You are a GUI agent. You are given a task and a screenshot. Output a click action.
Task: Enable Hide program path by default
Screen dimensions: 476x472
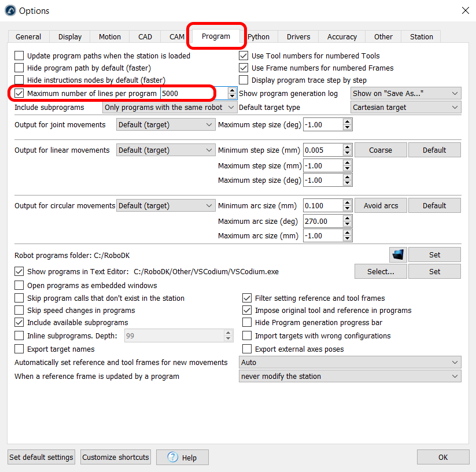pos(20,68)
